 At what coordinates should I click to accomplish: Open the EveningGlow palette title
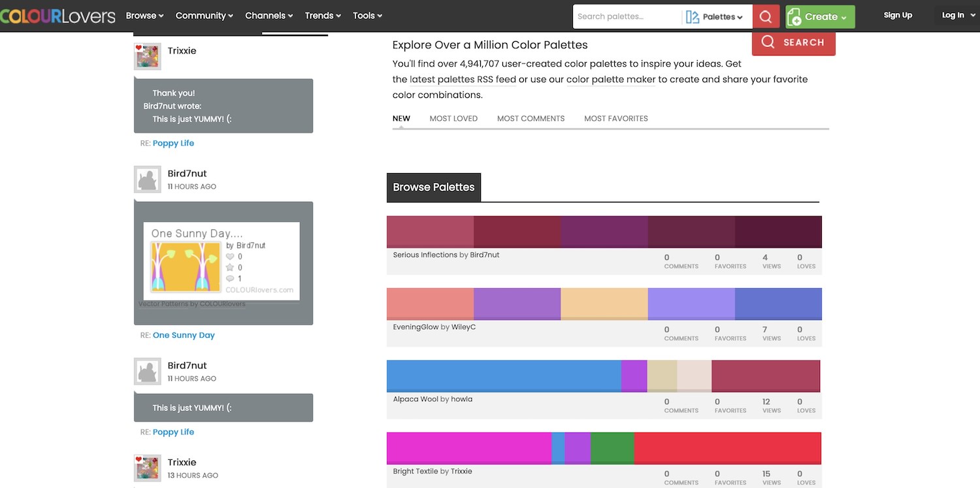tap(416, 327)
